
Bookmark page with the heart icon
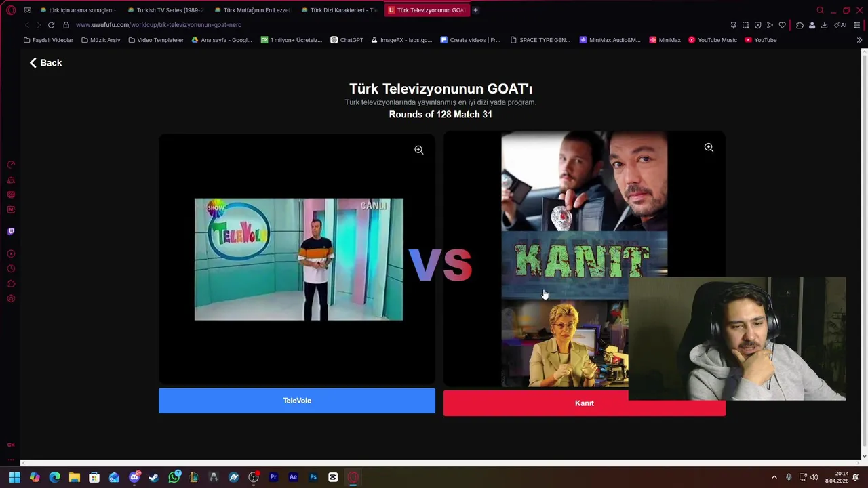[x=782, y=25]
